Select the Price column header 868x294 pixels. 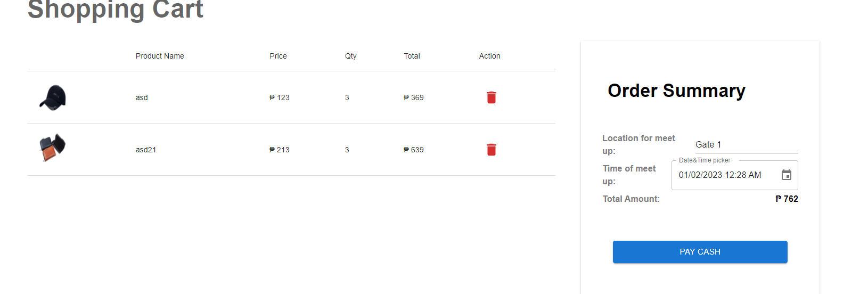tap(278, 56)
